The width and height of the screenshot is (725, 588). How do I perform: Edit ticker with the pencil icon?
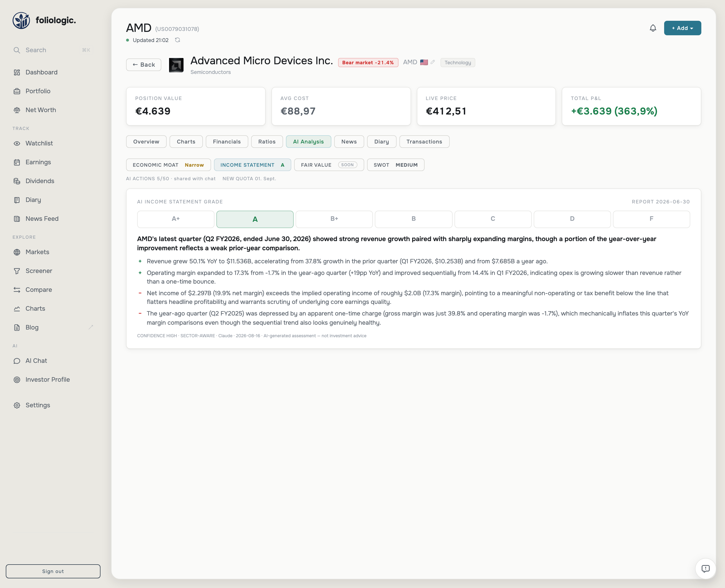pyautogui.click(x=433, y=62)
